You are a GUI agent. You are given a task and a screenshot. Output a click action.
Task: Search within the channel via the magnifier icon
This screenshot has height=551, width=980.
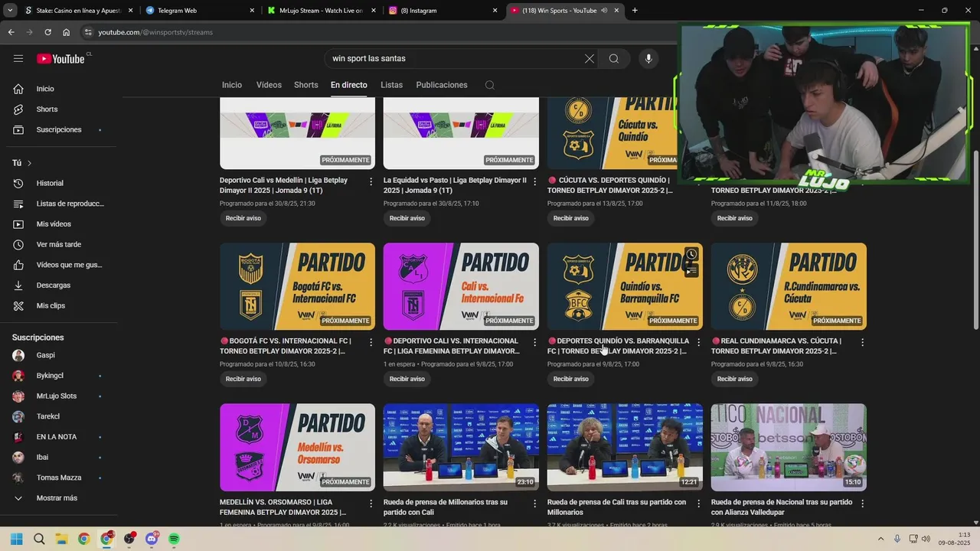point(490,85)
